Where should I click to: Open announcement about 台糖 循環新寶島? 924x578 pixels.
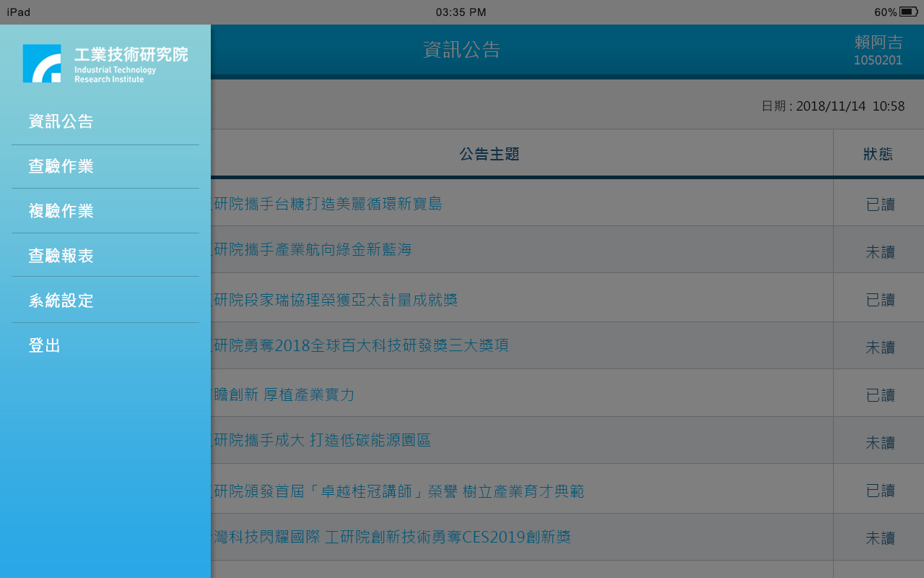[328, 204]
